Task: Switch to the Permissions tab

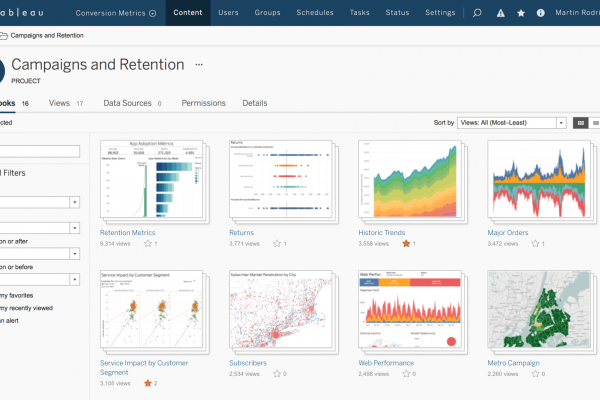Action: tap(203, 103)
